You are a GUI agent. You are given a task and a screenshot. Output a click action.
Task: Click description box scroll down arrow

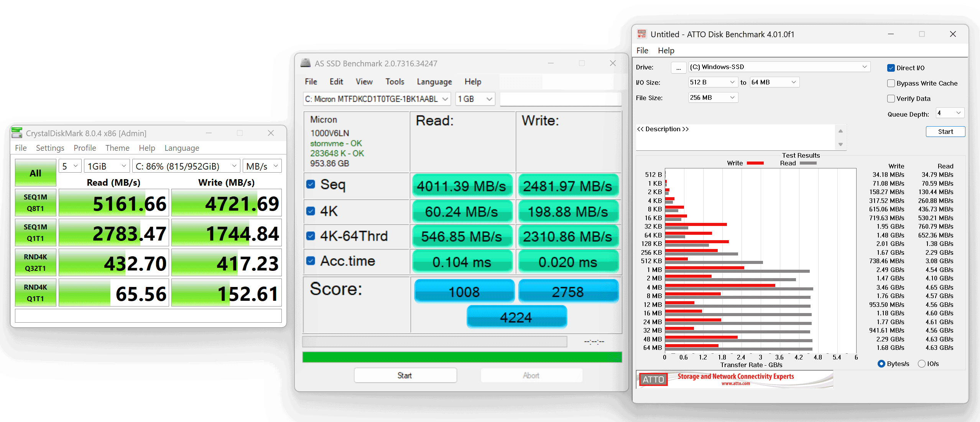[840, 145]
